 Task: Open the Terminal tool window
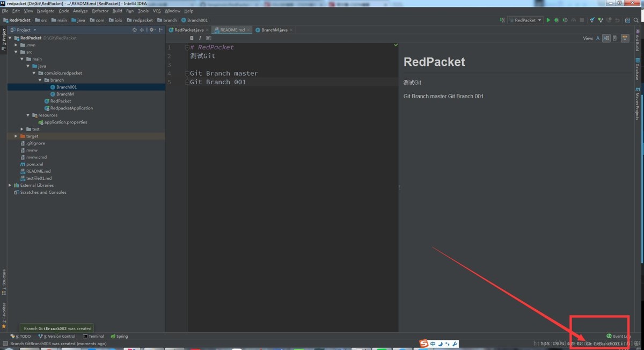click(x=93, y=337)
